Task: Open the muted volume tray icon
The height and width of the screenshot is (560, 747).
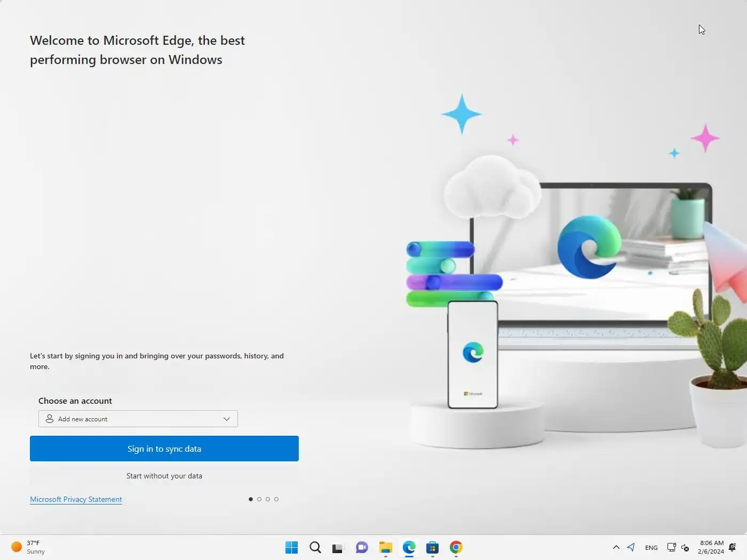Action: 685,547
